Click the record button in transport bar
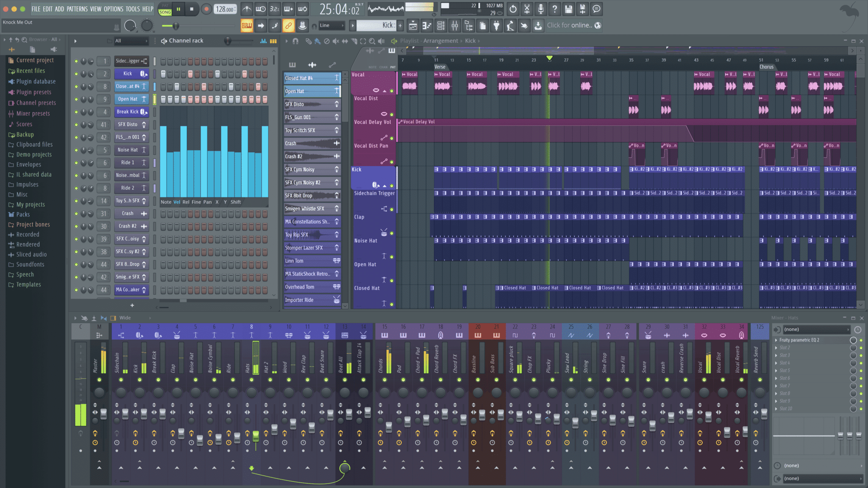Screen dimensions: 868x488 tap(206, 9)
